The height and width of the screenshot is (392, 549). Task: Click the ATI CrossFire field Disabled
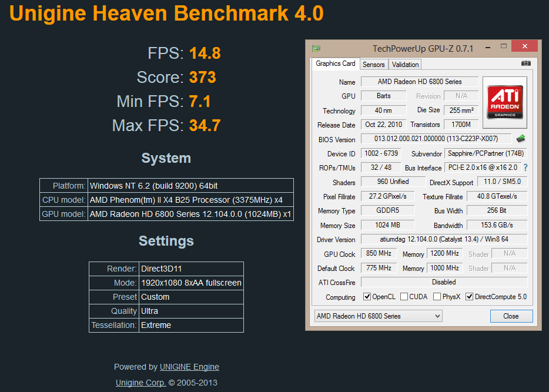point(444,282)
